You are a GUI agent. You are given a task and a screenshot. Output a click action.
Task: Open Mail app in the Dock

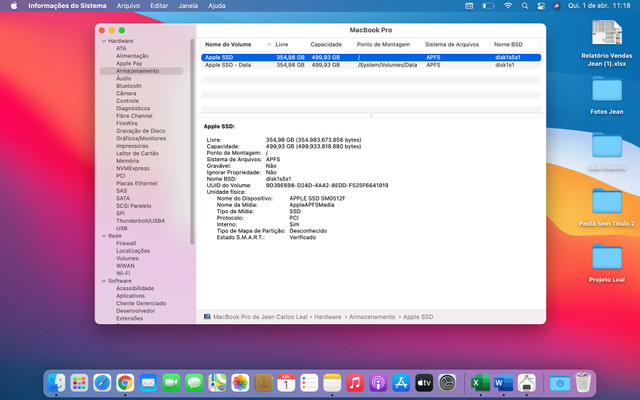[148, 383]
